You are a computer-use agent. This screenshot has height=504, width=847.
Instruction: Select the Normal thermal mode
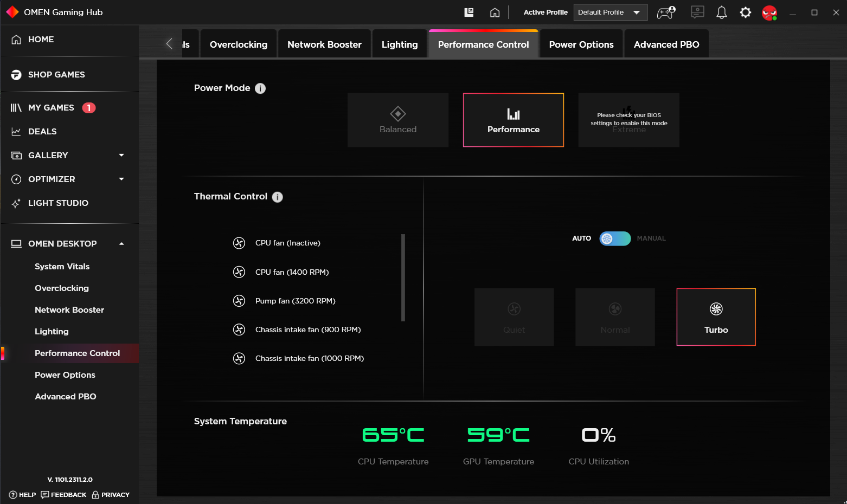click(615, 317)
